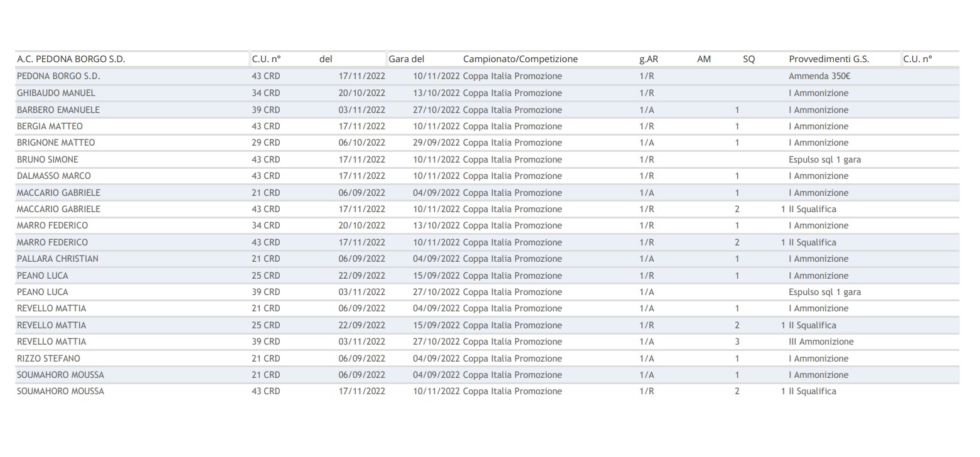
Task: Select the header A.C. PEDONA BORGO S.D.
Action: coord(71,60)
